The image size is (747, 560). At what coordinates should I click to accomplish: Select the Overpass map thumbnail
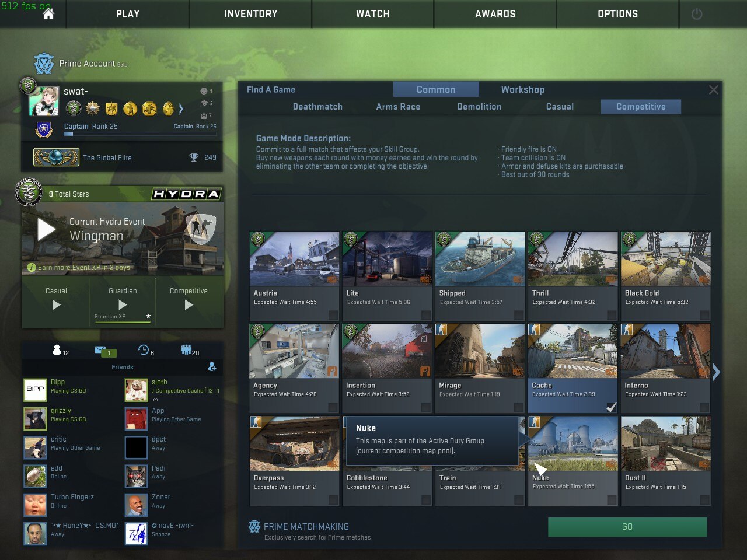pyautogui.click(x=294, y=444)
